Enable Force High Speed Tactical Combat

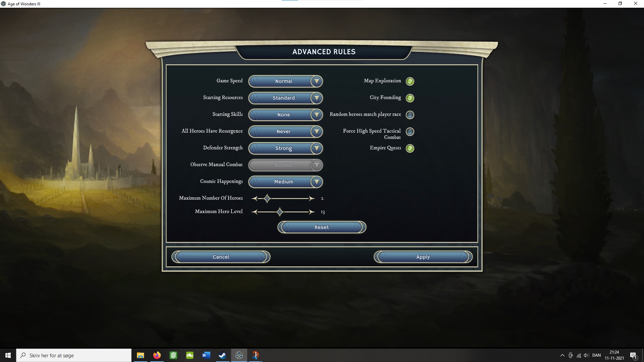pos(410,131)
